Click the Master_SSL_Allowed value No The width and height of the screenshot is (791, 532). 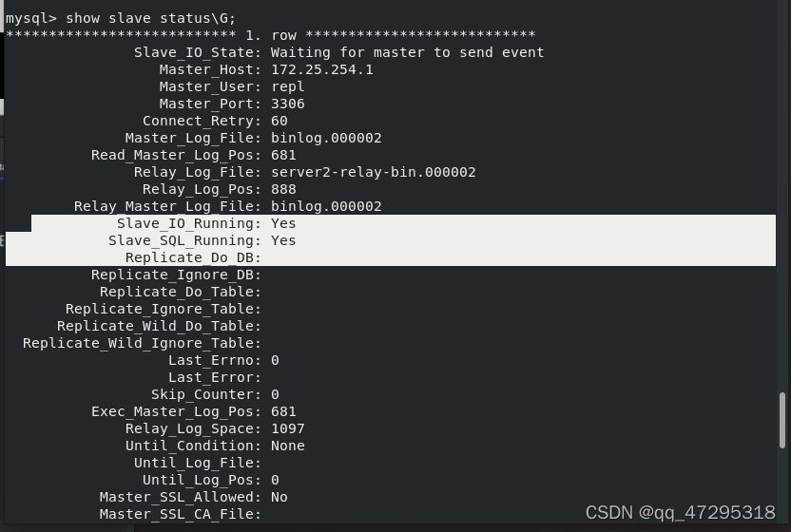[x=279, y=497]
